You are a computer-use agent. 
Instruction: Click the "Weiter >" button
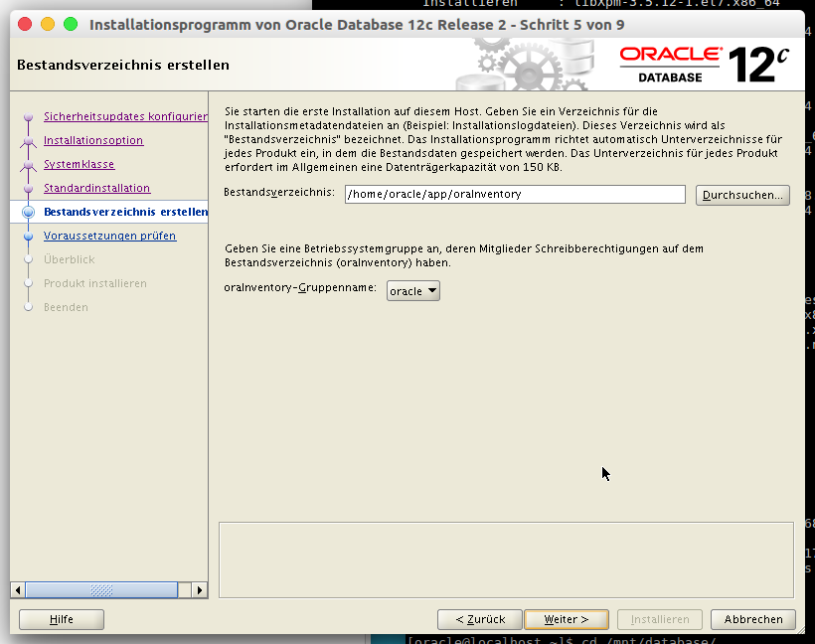click(x=566, y=618)
